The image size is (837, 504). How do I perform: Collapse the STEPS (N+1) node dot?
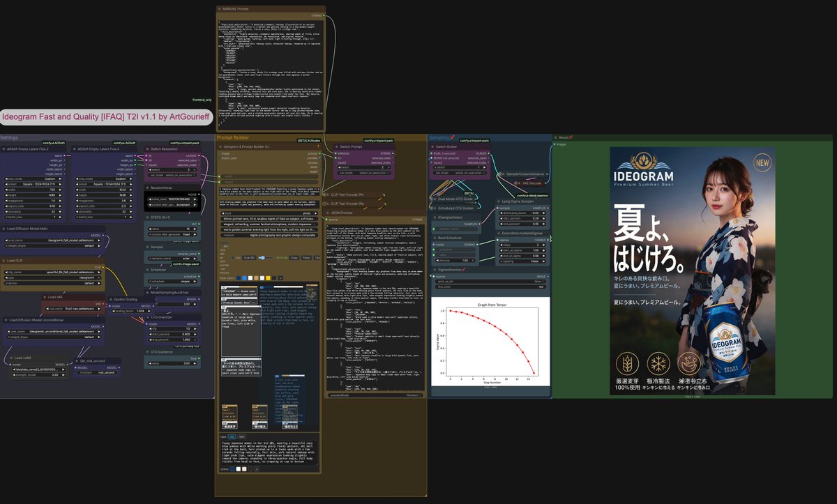(x=148, y=217)
